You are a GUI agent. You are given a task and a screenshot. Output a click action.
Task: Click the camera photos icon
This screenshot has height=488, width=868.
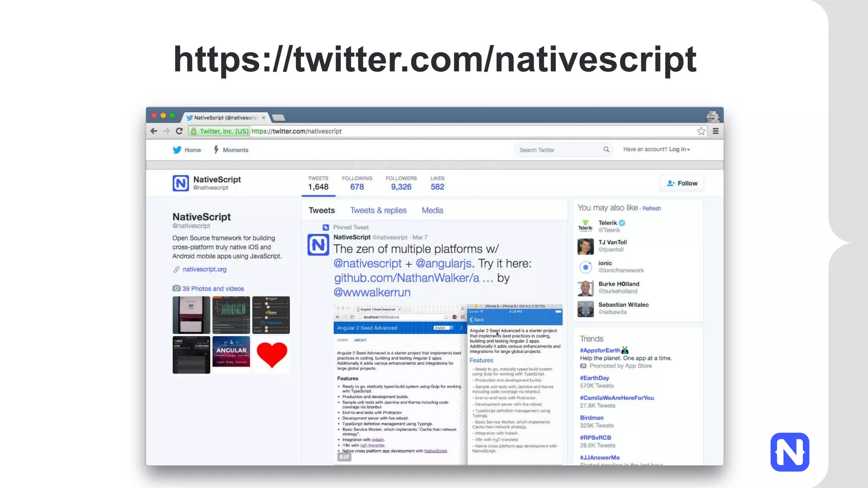pos(176,288)
